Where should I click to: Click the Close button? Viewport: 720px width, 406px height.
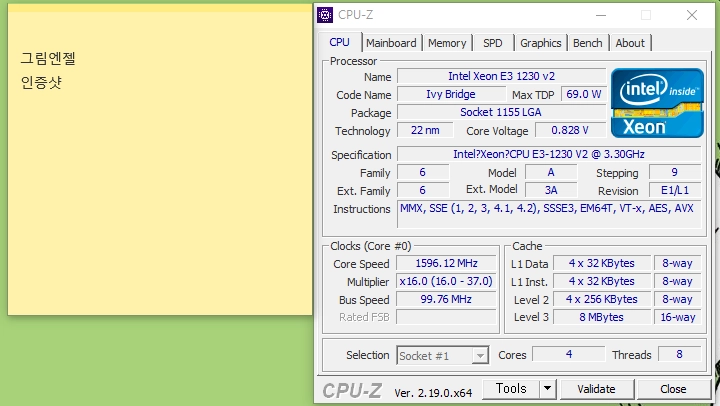[673, 389]
